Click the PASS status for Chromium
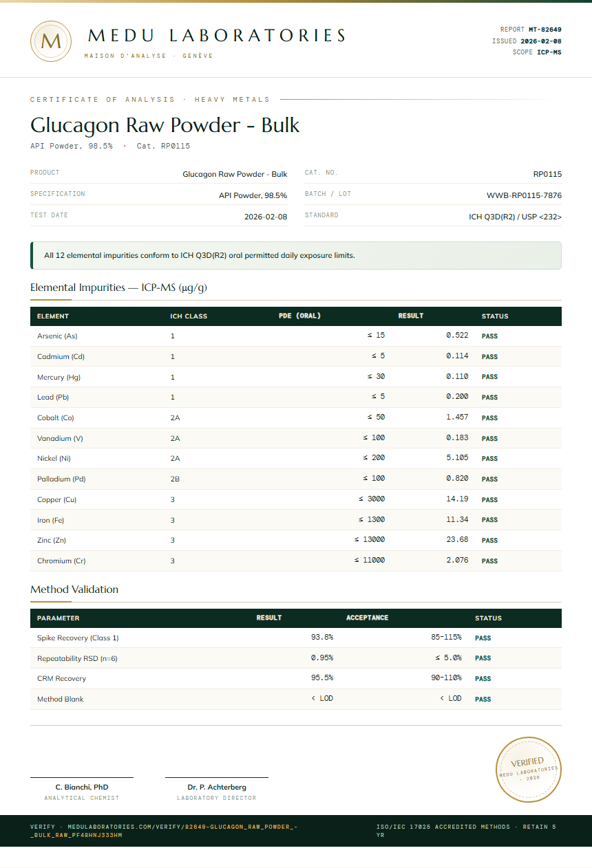 489,561
